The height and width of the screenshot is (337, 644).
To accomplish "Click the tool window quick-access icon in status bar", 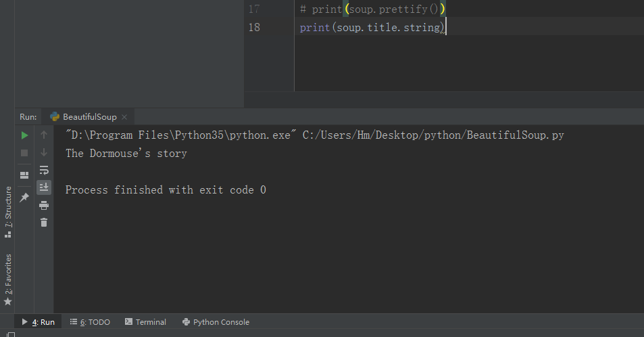I will (11, 334).
